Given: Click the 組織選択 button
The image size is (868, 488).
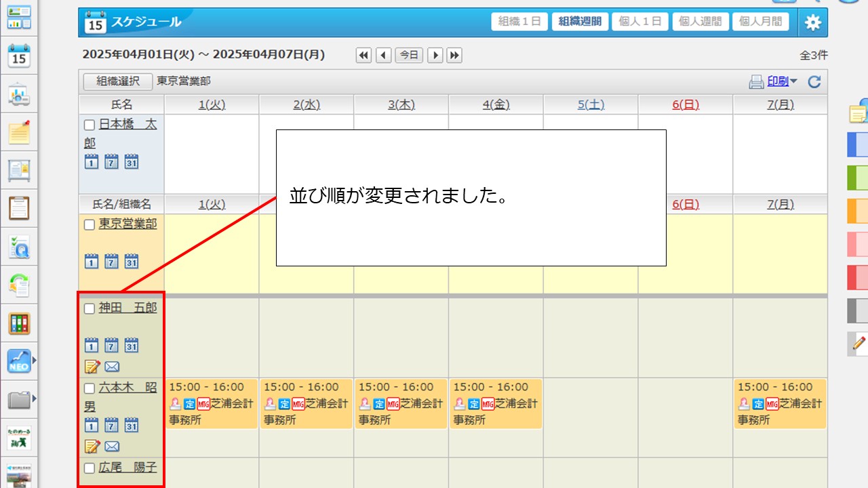Looking at the screenshot, I should pyautogui.click(x=117, y=81).
